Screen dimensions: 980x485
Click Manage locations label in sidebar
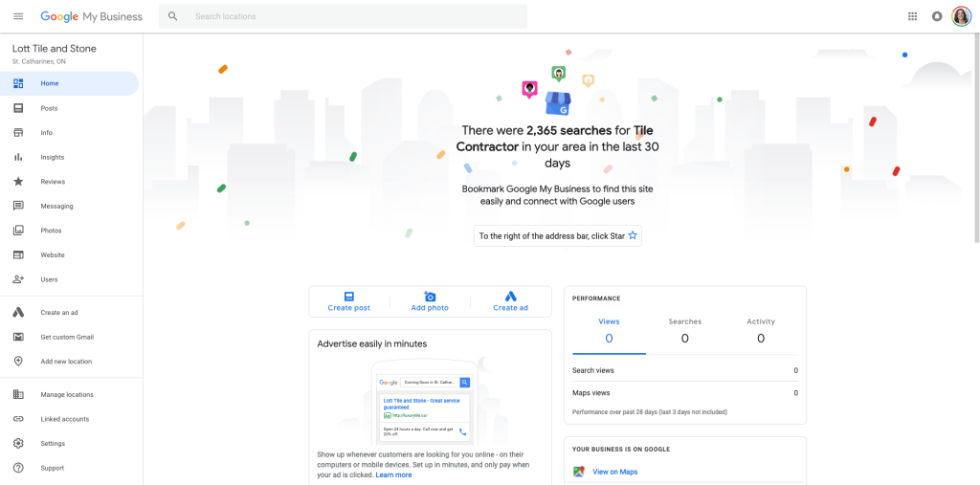(x=67, y=394)
